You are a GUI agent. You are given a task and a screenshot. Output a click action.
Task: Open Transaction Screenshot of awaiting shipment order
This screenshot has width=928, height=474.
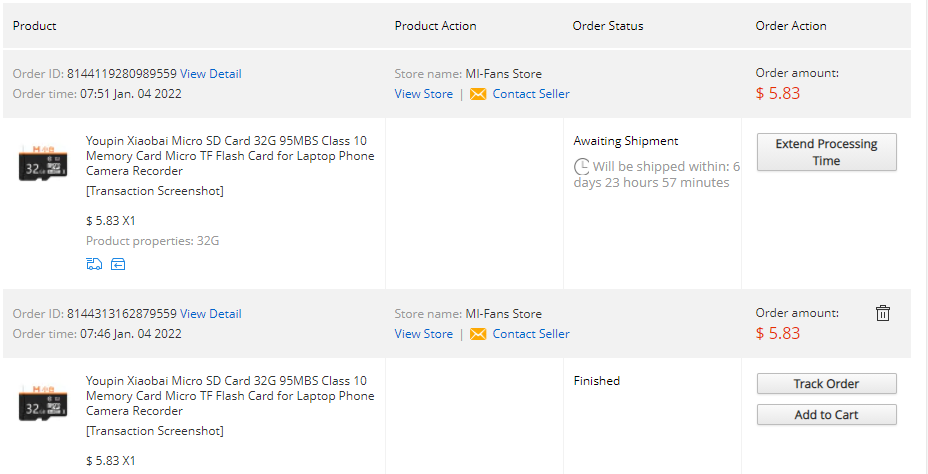pos(155,191)
